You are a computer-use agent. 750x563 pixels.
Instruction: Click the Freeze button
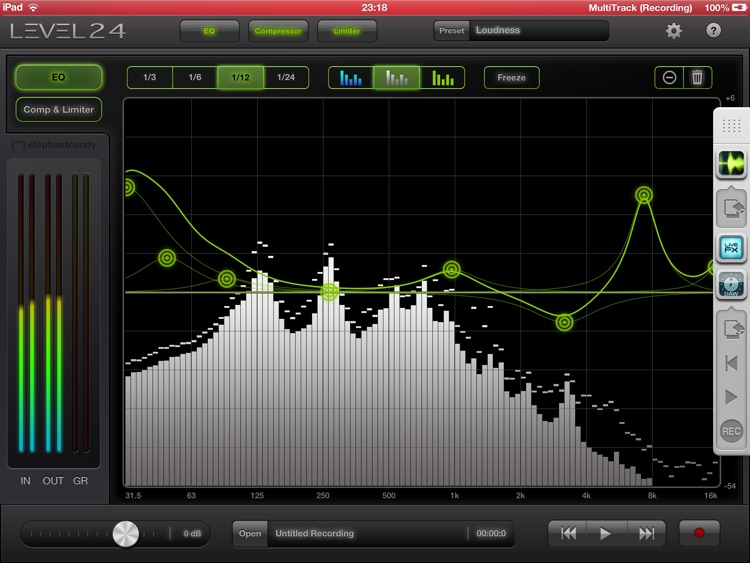coord(511,77)
